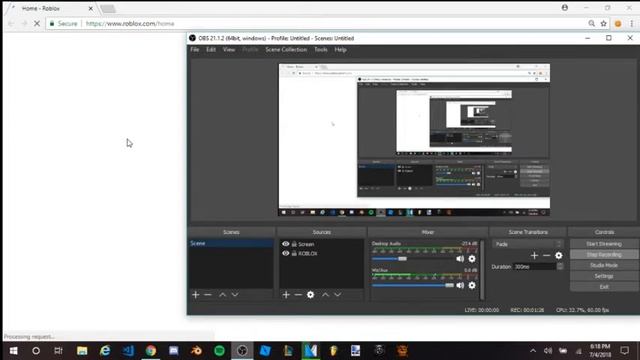This screenshot has height=360, width=640.
Task: Open Internet Explorer from the taskbar
Action: pyautogui.click(x=105, y=351)
